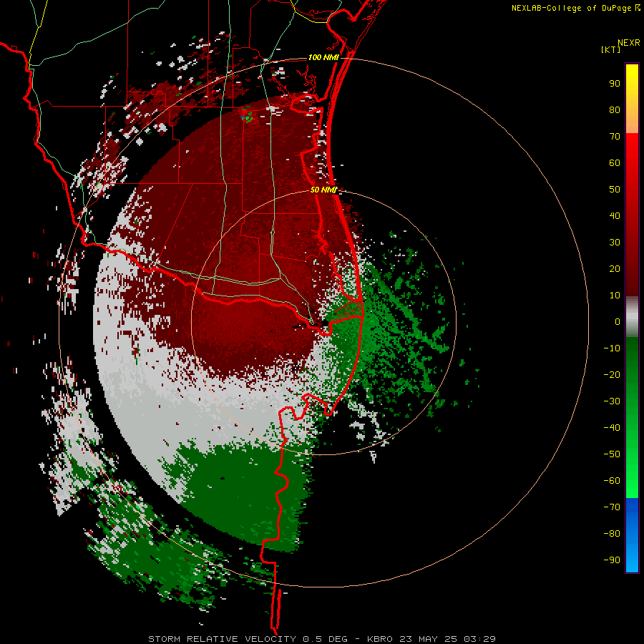
Task: Select the -40 knot scale value
Action: (x=612, y=428)
